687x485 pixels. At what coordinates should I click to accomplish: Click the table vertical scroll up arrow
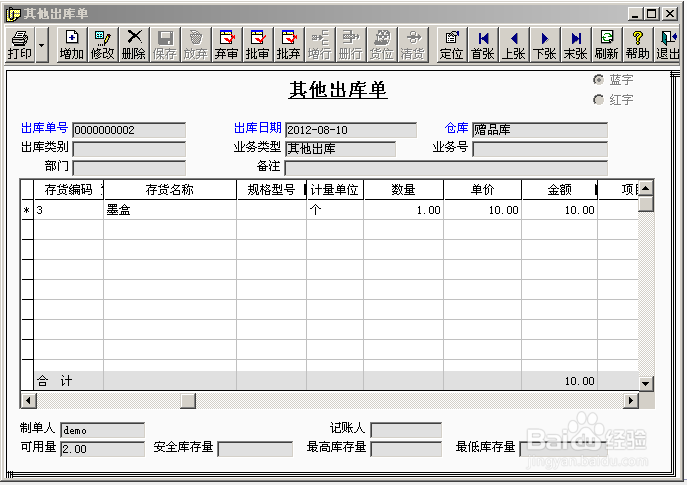tap(646, 188)
